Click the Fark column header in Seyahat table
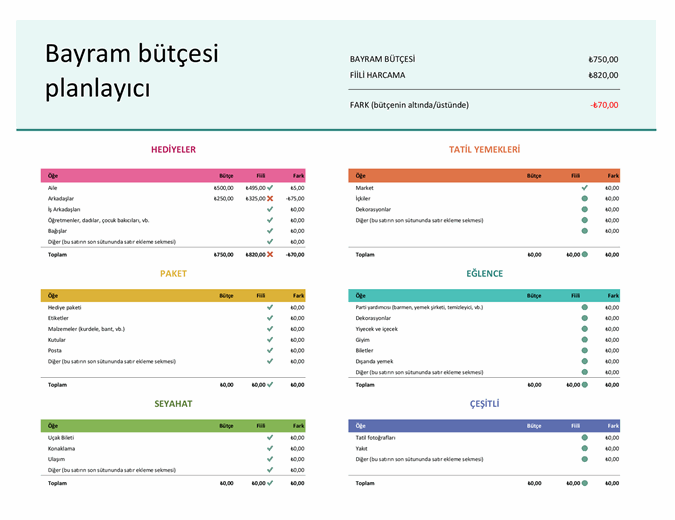The width and height of the screenshot is (675, 520). click(x=298, y=425)
